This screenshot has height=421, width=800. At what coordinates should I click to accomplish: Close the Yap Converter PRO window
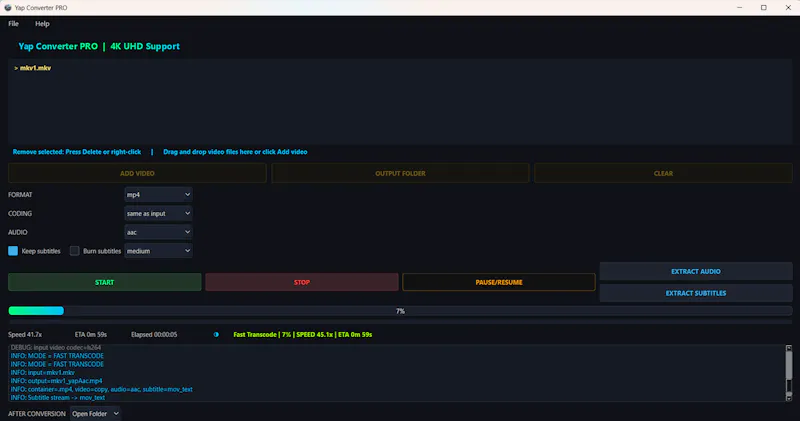pyautogui.click(x=788, y=8)
